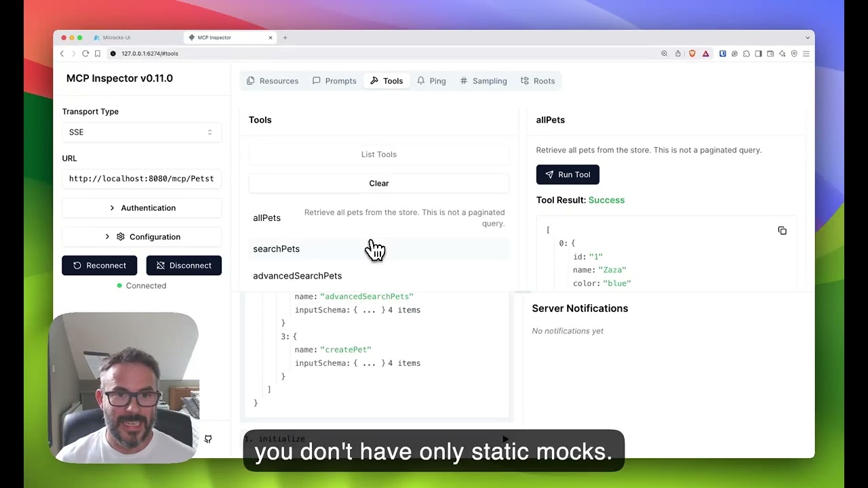Image resolution: width=868 pixels, height=488 pixels.
Task: Click the Run Tool button
Action: tap(568, 175)
